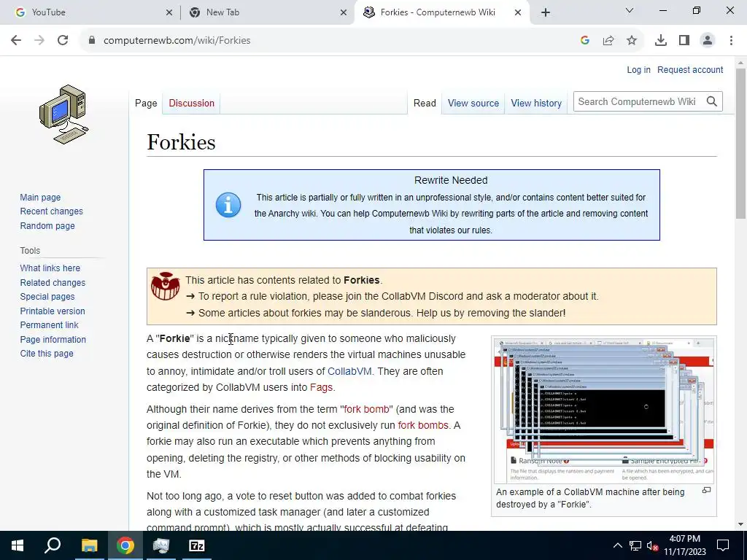Enlarge the thumbnail via the magnify icon
Image resolution: width=747 pixels, height=560 pixels.
tap(706, 490)
